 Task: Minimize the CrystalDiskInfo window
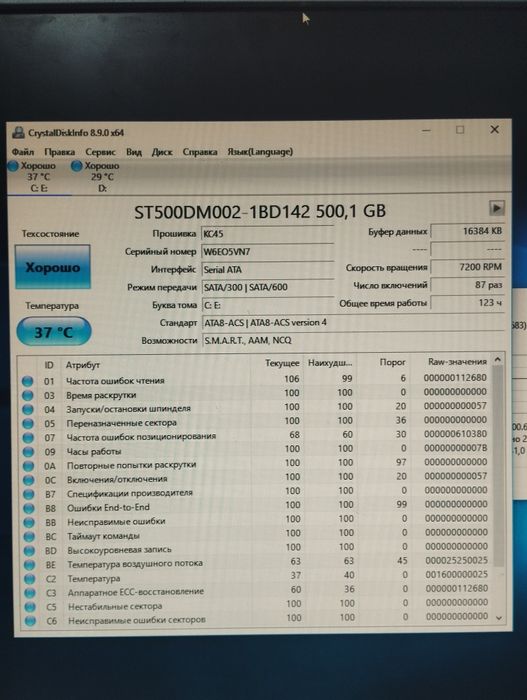click(426, 130)
